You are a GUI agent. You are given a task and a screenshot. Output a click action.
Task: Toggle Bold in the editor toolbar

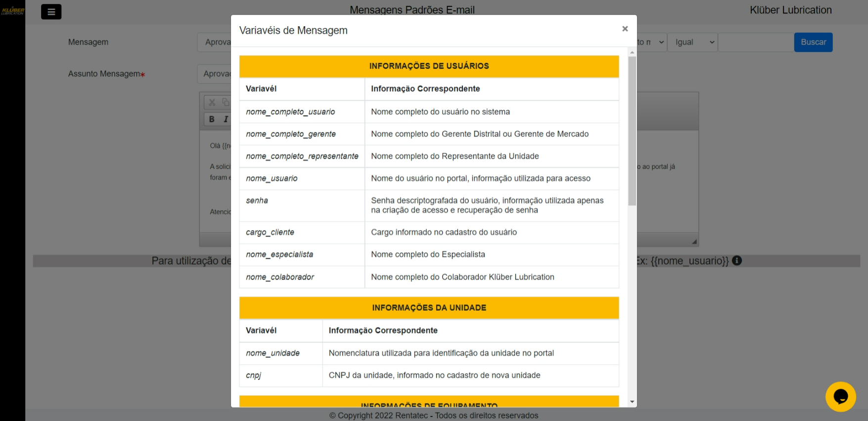click(x=212, y=119)
